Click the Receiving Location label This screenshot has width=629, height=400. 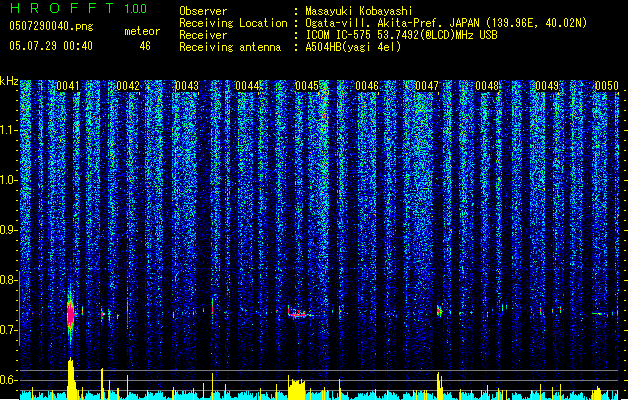(233, 23)
